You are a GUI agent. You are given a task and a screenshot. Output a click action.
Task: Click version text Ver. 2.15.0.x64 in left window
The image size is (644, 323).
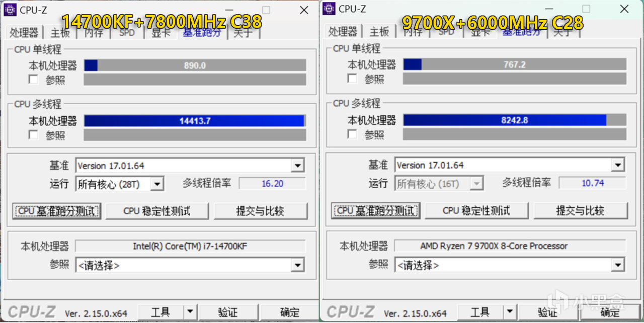(x=96, y=313)
